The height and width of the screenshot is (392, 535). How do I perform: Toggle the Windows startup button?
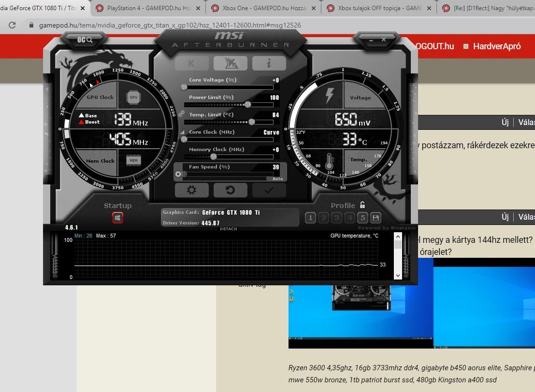117,218
